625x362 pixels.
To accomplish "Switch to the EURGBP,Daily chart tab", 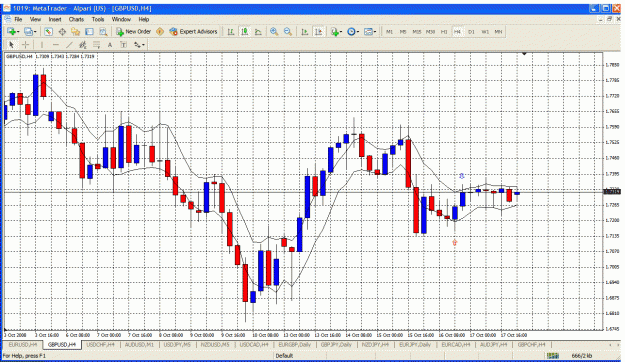I will [295, 344].
